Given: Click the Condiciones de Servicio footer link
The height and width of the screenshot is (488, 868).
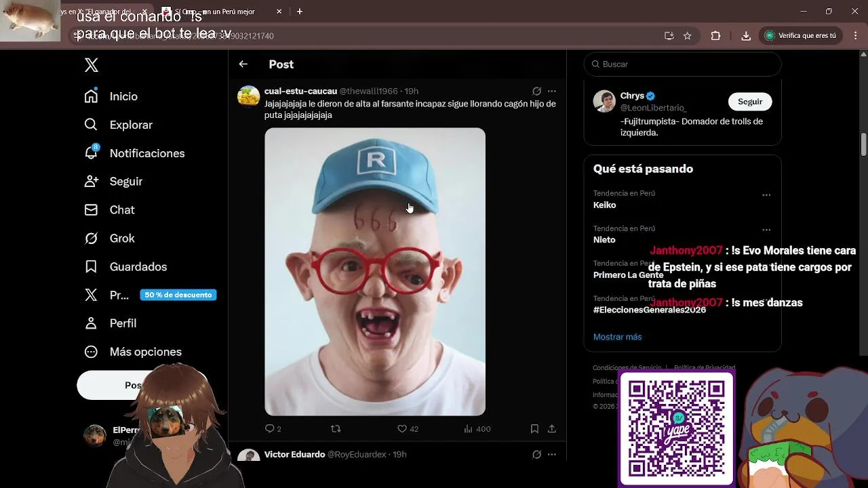Looking at the screenshot, I should pyautogui.click(x=627, y=368).
